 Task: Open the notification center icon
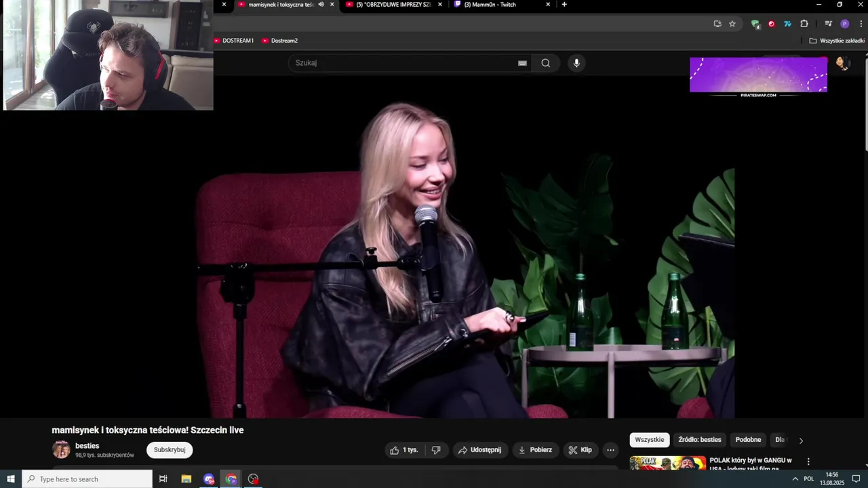point(856,479)
